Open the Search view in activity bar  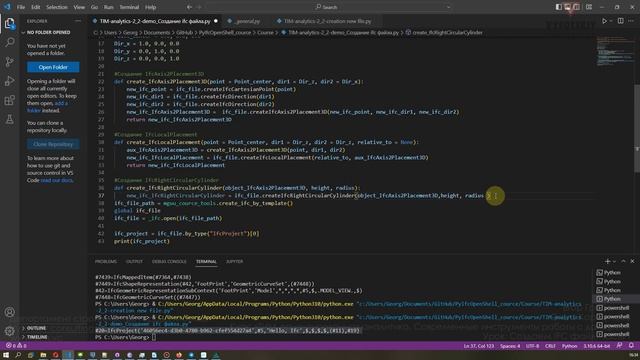pos(9,42)
